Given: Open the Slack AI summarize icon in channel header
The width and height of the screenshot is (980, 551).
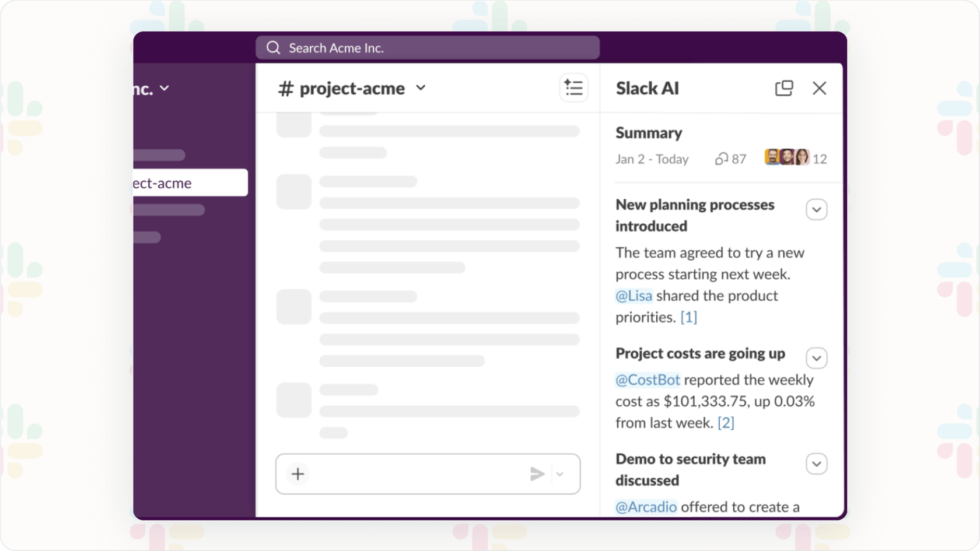Looking at the screenshot, I should coord(573,87).
